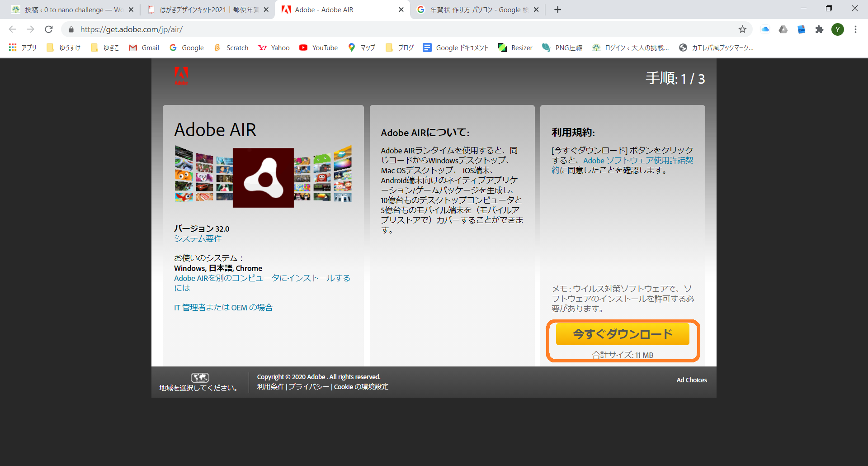Open the ゆうすけ bookmark folder
This screenshot has width=868, height=466.
(64, 48)
